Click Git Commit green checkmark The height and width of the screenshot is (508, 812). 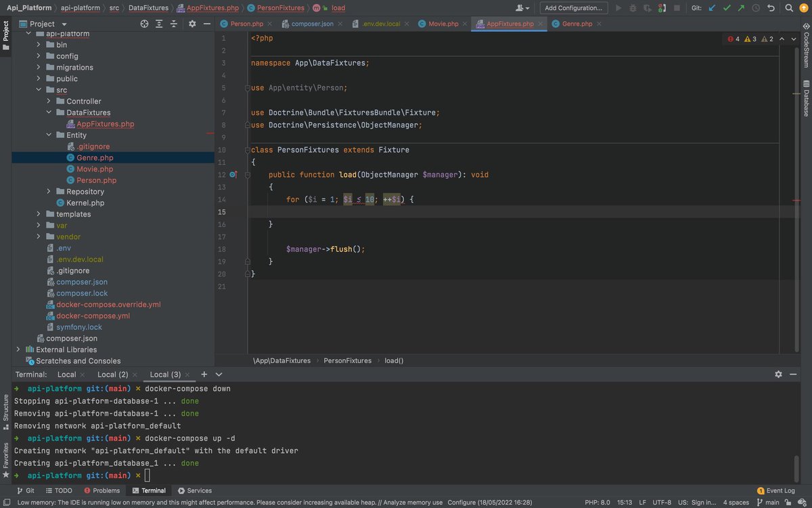[x=727, y=8]
